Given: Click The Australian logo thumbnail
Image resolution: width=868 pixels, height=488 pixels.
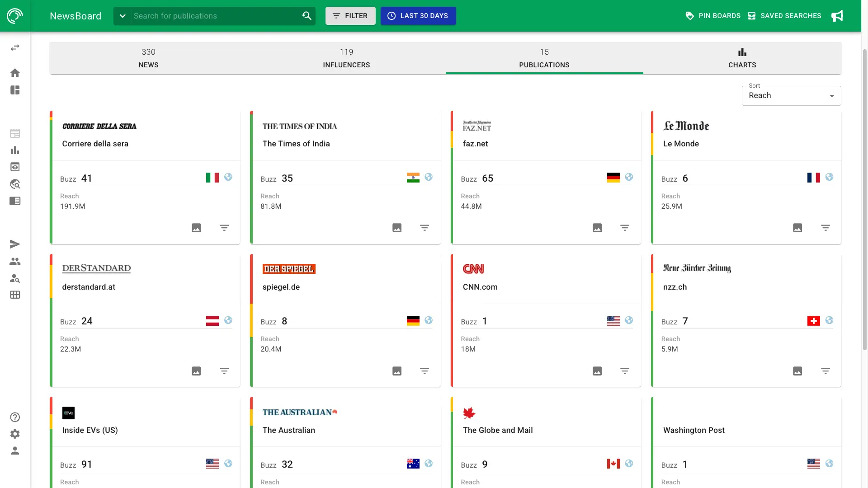Looking at the screenshot, I should coord(300,413).
